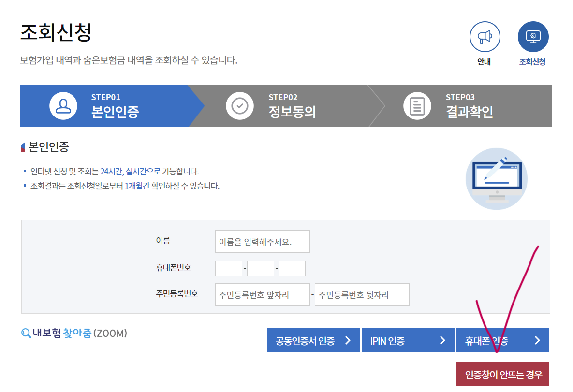The width and height of the screenshot is (573, 392).
Task: Click the document icon in STEP03
Action: click(x=417, y=105)
